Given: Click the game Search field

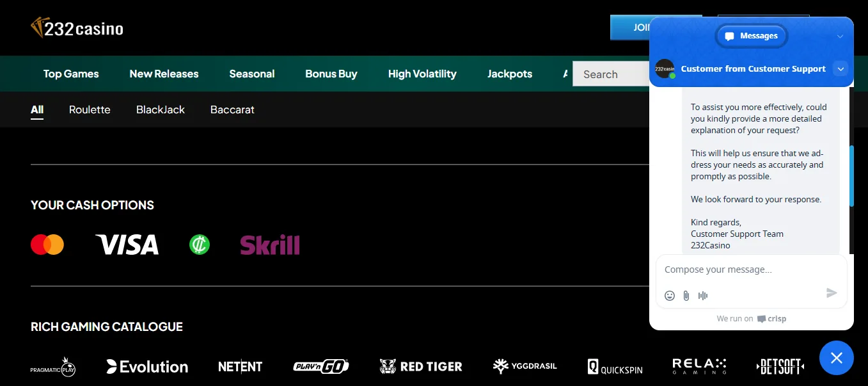Looking at the screenshot, I should click(611, 74).
